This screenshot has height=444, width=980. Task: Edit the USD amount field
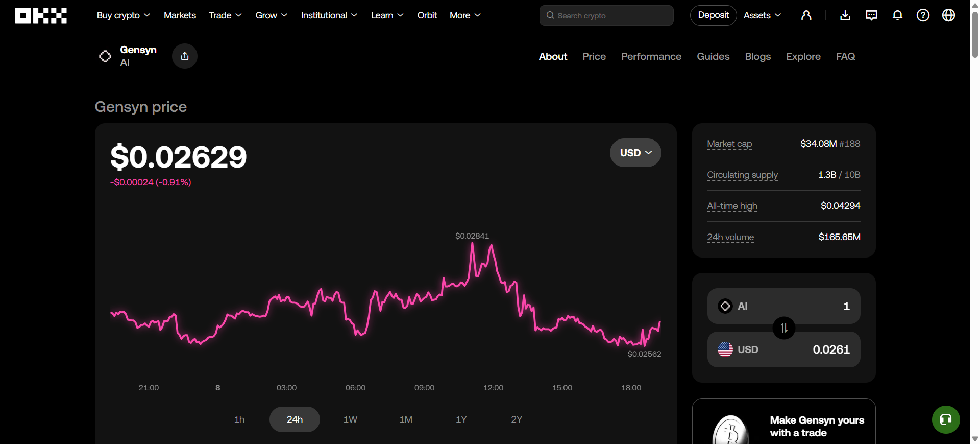tap(784, 349)
